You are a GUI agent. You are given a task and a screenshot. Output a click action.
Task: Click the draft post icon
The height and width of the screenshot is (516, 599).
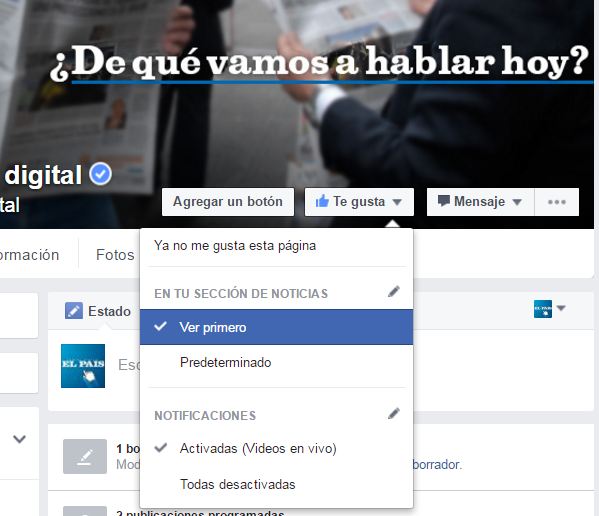point(85,456)
